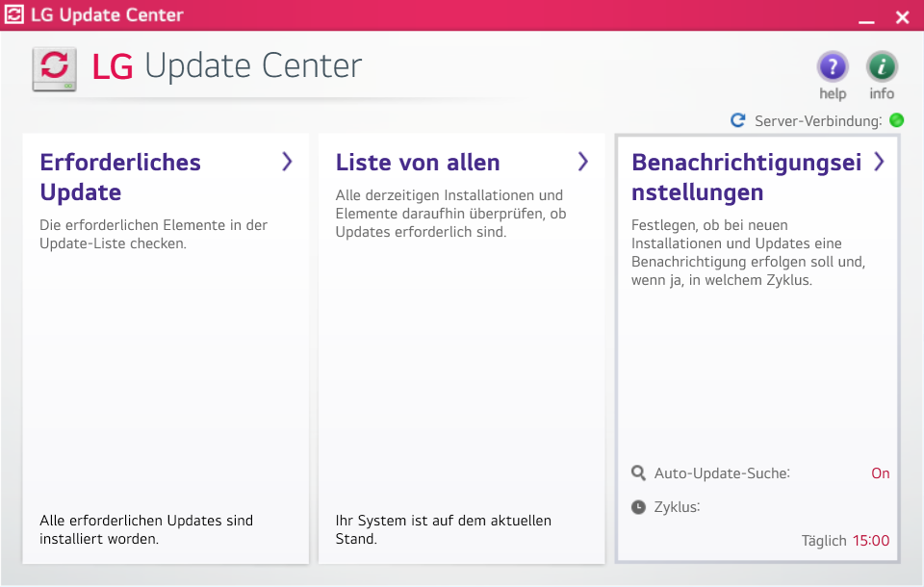Open the Liste von allen heading
Screen dimensions: 924x587
coord(418,163)
